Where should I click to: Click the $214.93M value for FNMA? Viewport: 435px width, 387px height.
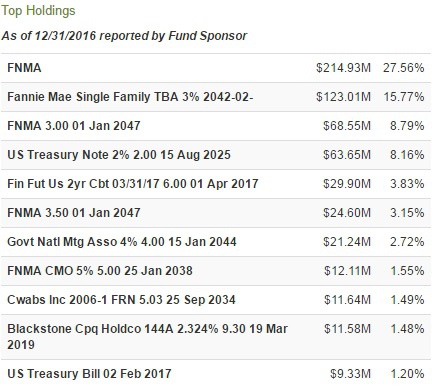tap(343, 68)
